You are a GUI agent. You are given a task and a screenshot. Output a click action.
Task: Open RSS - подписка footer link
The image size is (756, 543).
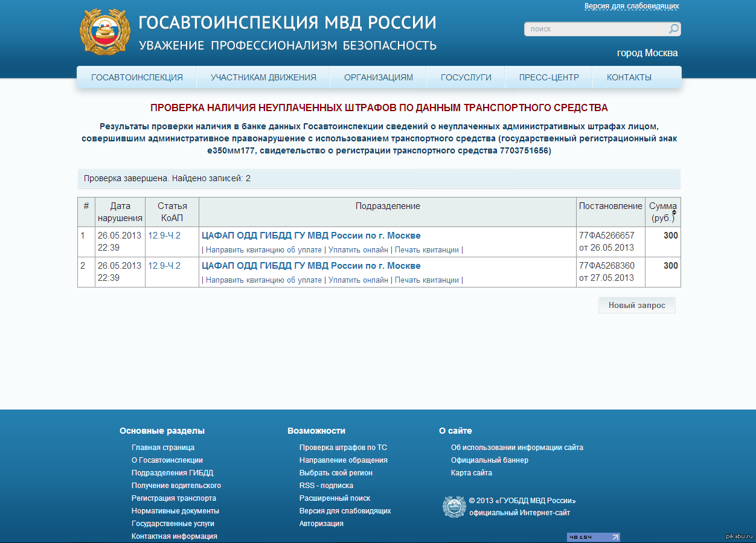(326, 486)
